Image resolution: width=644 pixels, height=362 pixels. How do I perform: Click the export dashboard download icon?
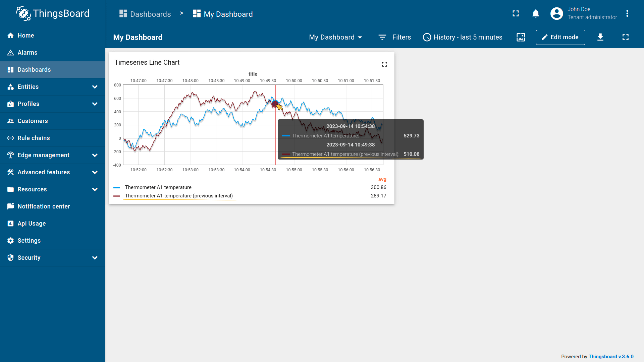coord(600,37)
